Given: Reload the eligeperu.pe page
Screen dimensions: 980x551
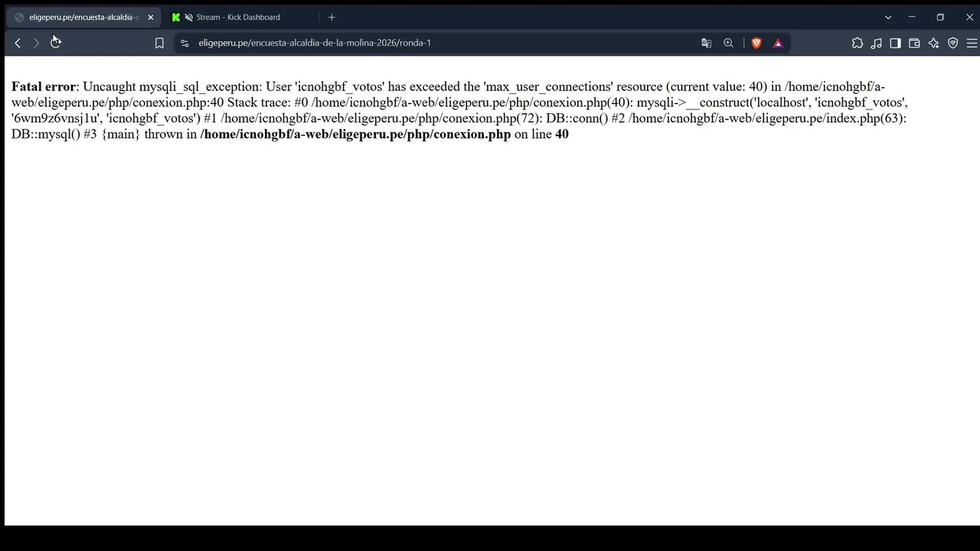Looking at the screenshot, I should [55, 43].
